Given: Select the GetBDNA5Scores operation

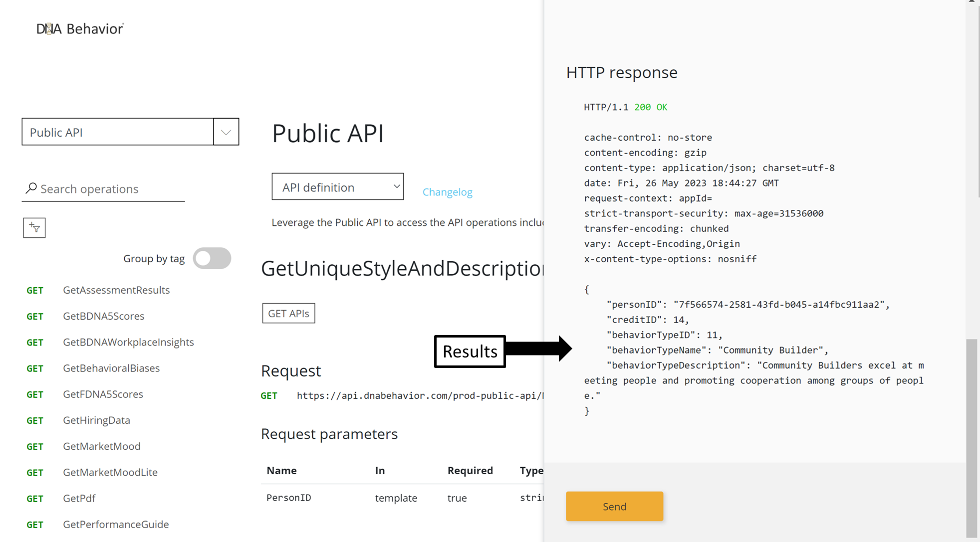Looking at the screenshot, I should tap(103, 316).
